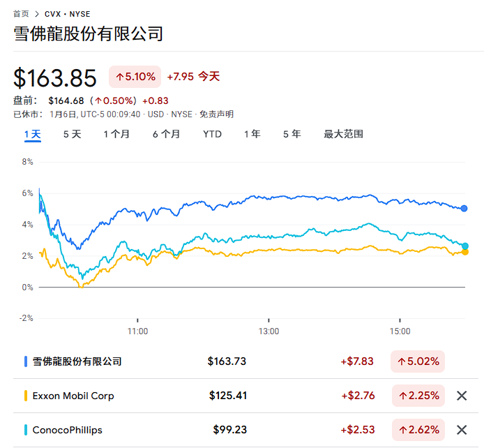Click the 首页 breadcrumb link
The image size is (484, 448).
pos(21,14)
